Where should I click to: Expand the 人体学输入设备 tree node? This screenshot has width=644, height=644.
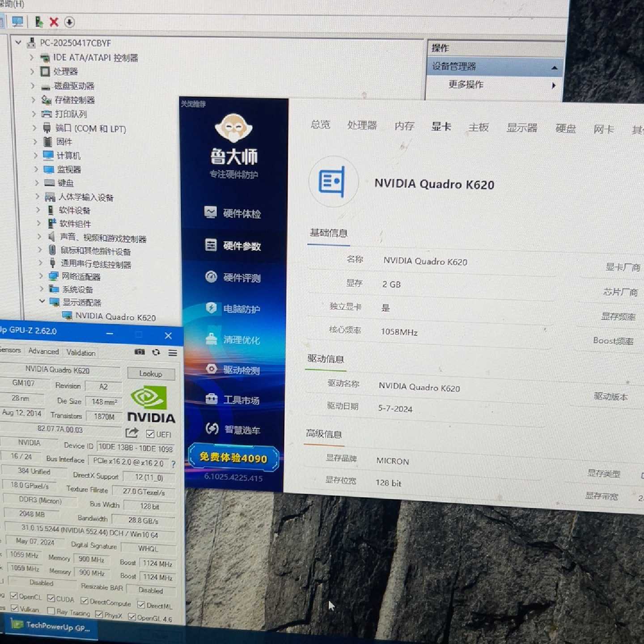(38, 196)
